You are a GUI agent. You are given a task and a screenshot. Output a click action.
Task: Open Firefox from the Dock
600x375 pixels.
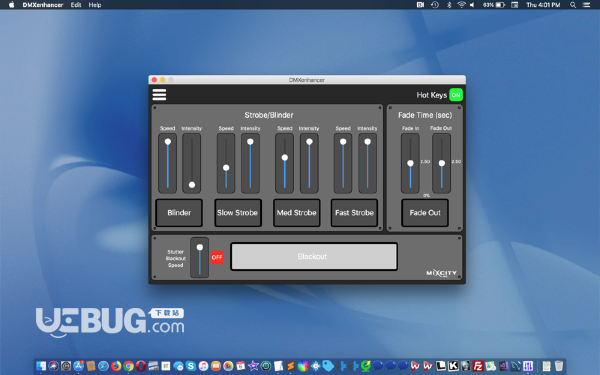[x=116, y=366]
